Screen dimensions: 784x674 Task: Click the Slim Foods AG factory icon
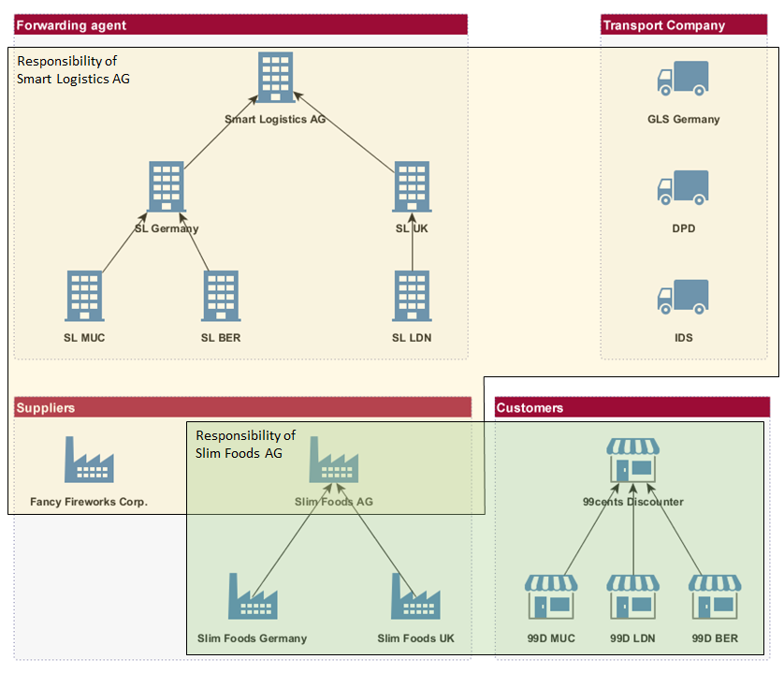tap(334, 460)
